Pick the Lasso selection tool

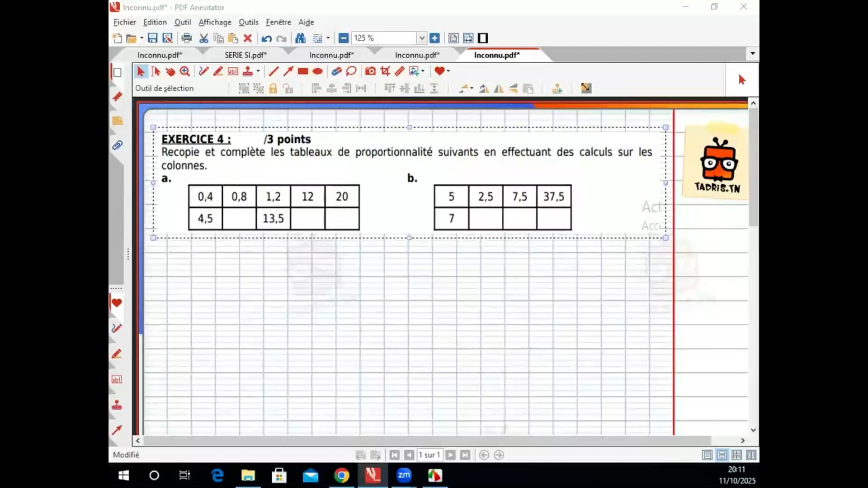350,71
